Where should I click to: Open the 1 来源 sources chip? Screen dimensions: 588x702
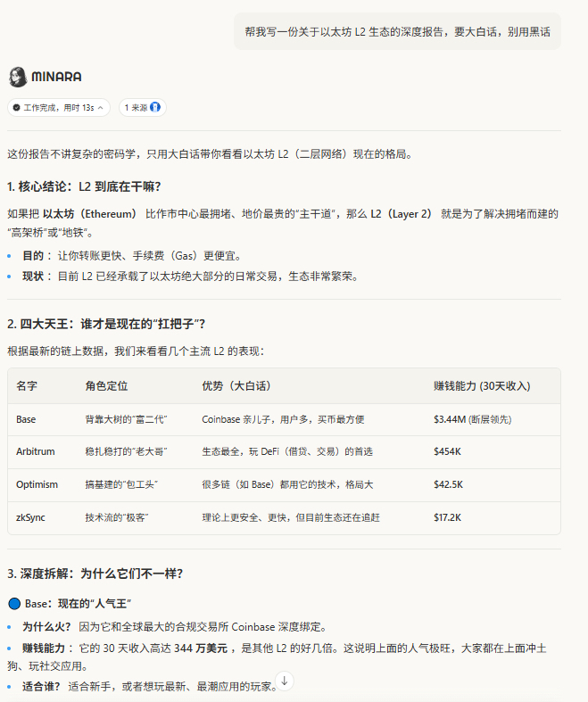(143, 107)
